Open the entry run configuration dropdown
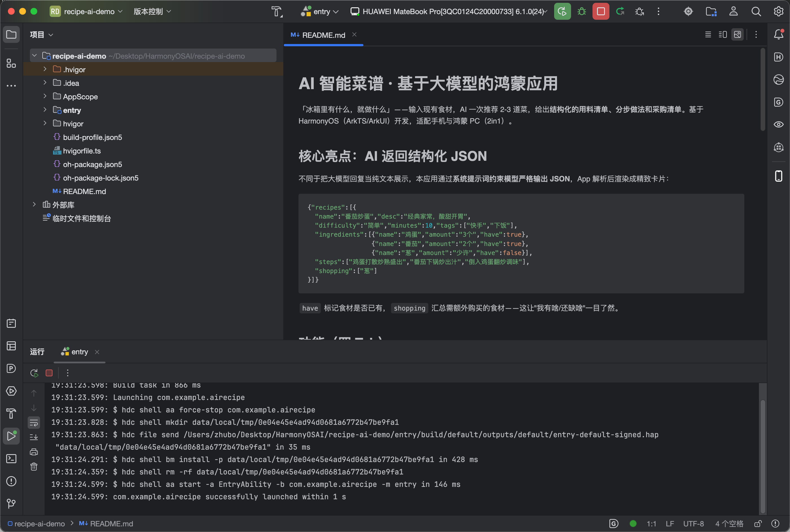Image resolution: width=790 pixels, height=532 pixels. point(320,12)
